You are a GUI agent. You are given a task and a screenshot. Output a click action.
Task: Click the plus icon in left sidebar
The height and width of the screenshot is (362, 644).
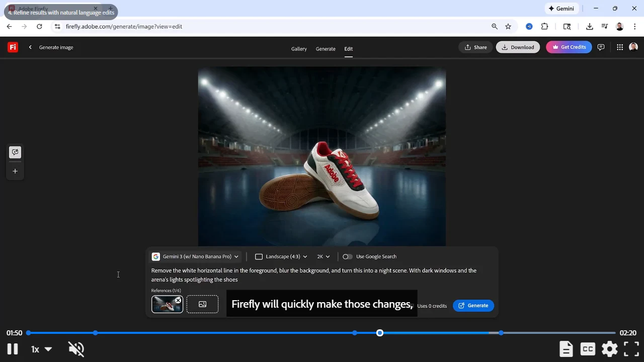point(15,171)
